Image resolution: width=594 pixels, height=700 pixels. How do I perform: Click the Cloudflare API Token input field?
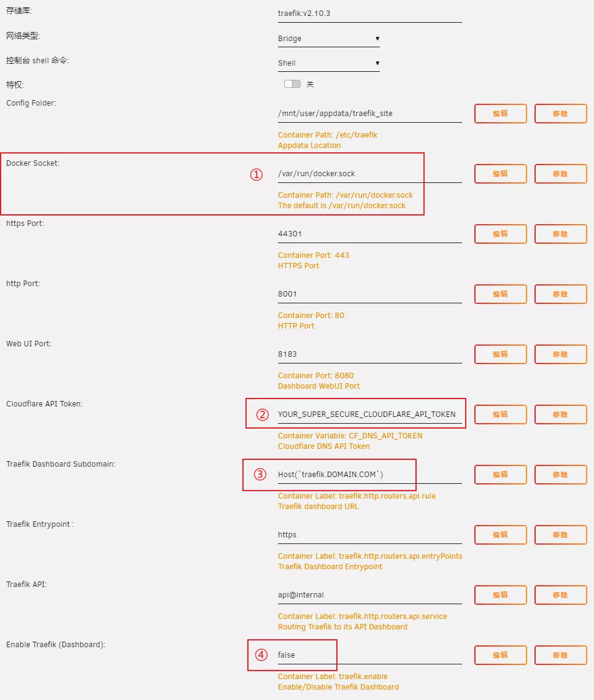point(369,414)
